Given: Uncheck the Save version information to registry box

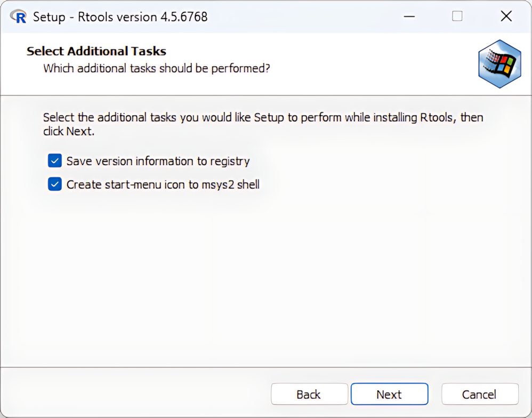Looking at the screenshot, I should click(x=55, y=161).
